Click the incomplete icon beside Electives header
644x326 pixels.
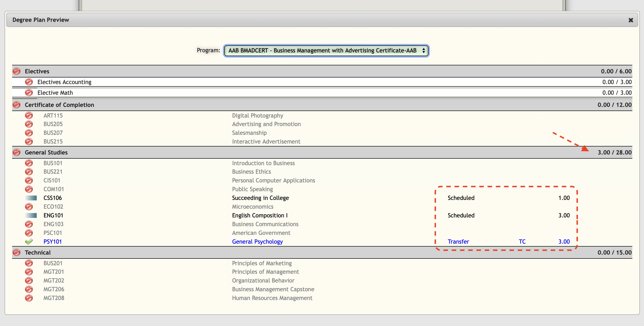coord(17,71)
